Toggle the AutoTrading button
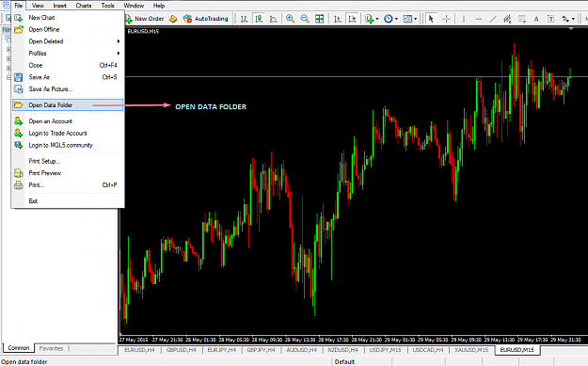 click(x=206, y=19)
